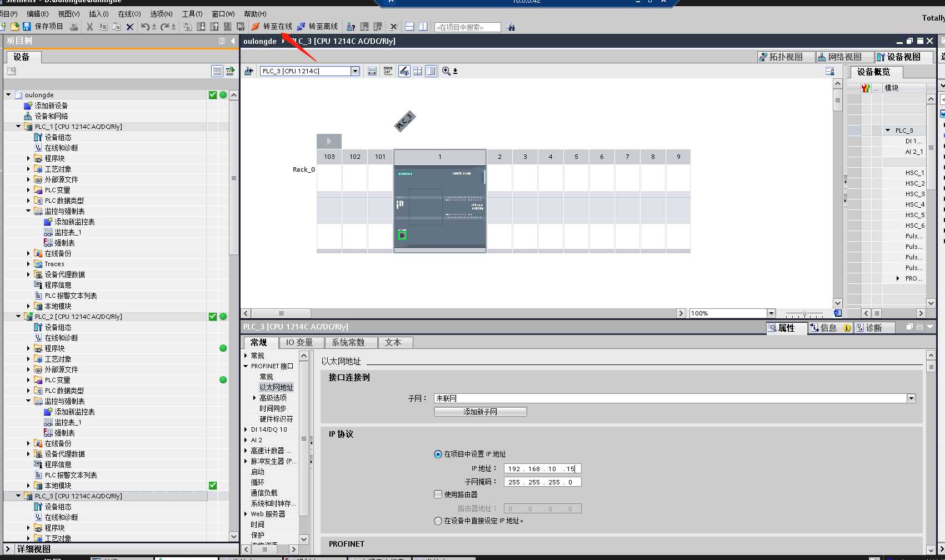
Task: Collapse the PLC_2 [CPU 1214C AC/DC/Rly] node
Action: pos(18,317)
